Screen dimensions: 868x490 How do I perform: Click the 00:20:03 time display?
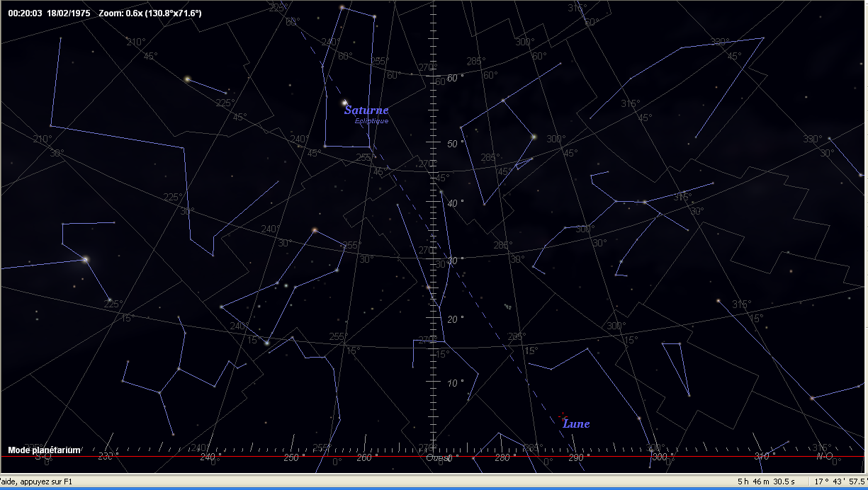tap(25, 13)
